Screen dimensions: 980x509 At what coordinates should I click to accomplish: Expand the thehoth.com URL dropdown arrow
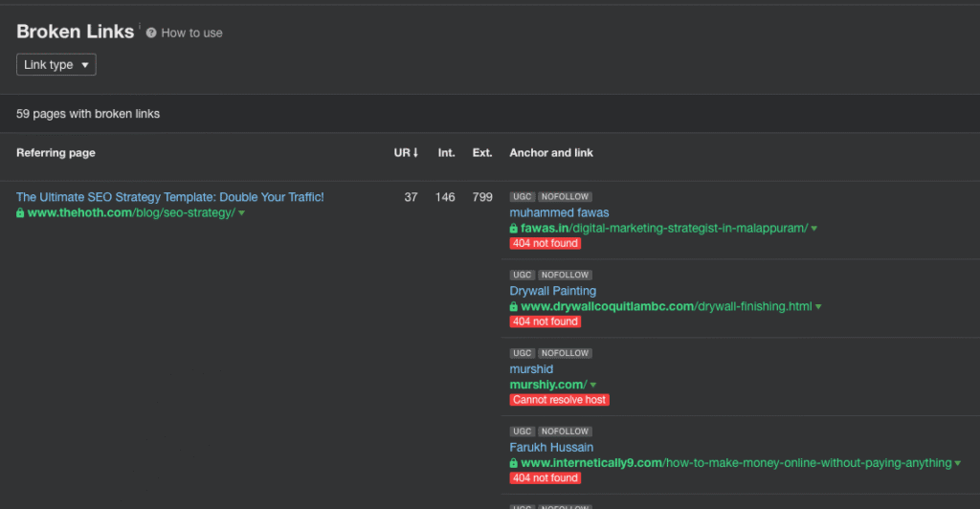[241, 213]
